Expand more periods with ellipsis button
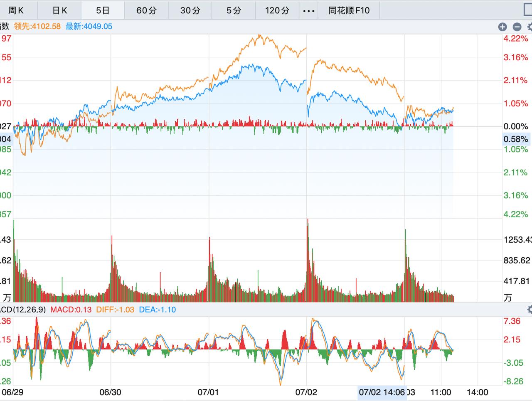This screenshot has width=532, height=401. pos(308,10)
